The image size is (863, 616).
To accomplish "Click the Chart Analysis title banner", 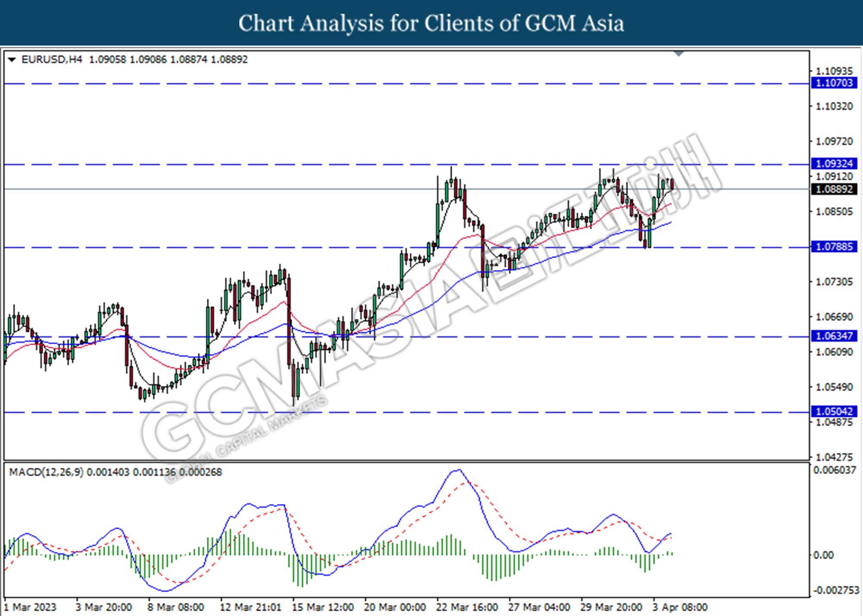I will (x=431, y=23).
